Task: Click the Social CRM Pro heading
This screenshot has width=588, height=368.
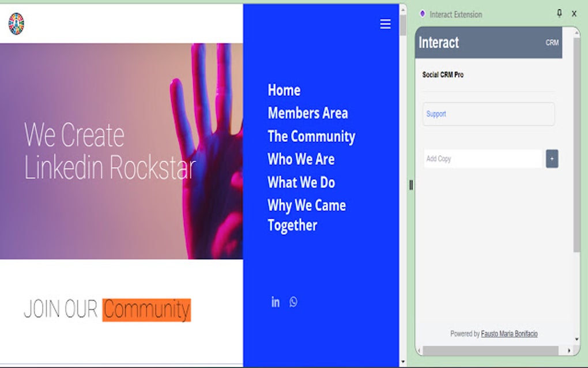Action: pyautogui.click(x=443, y=74)
